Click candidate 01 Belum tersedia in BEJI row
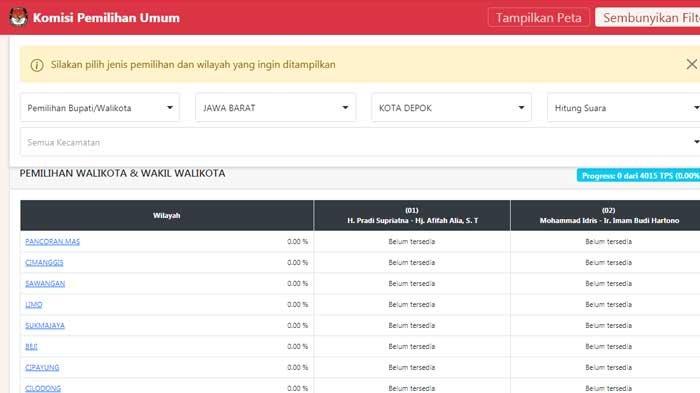Viewport: 700px width, 393px height. [412, 347]
